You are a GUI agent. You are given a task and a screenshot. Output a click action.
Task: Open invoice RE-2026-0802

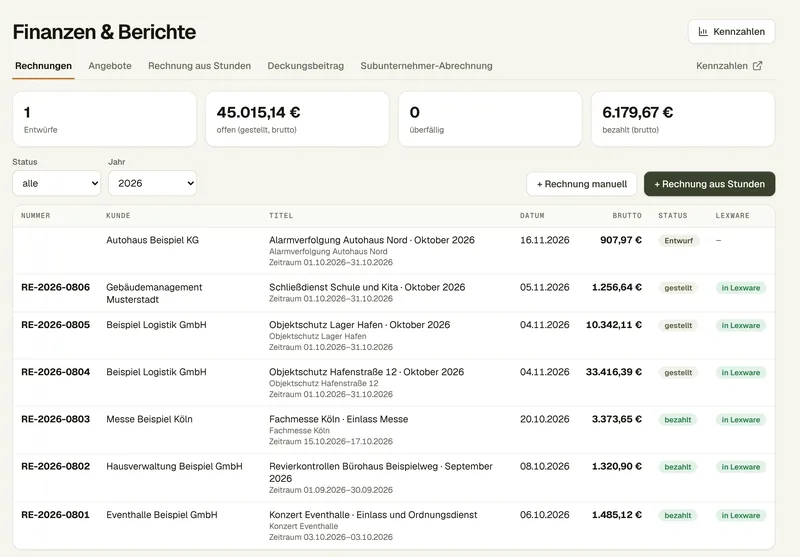[x=56, y=466]
